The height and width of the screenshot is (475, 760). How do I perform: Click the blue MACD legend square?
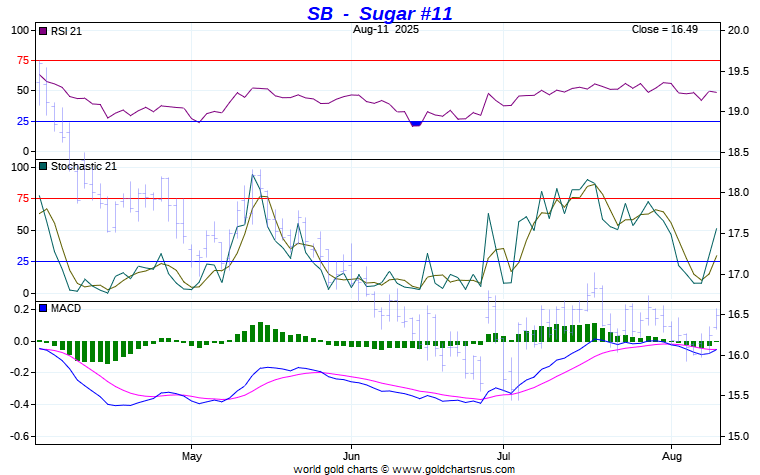(43, 308)
